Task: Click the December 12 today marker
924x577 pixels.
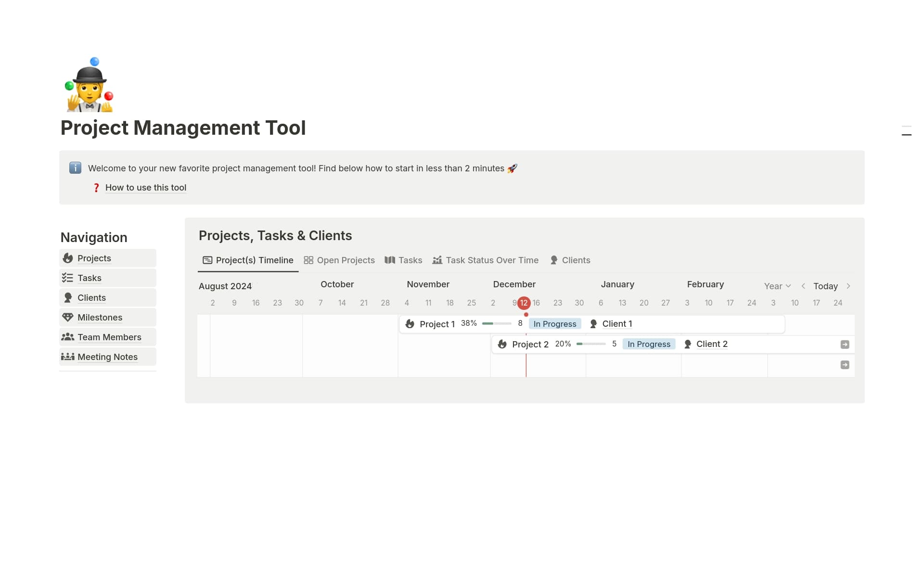Action: coord(524,303)
